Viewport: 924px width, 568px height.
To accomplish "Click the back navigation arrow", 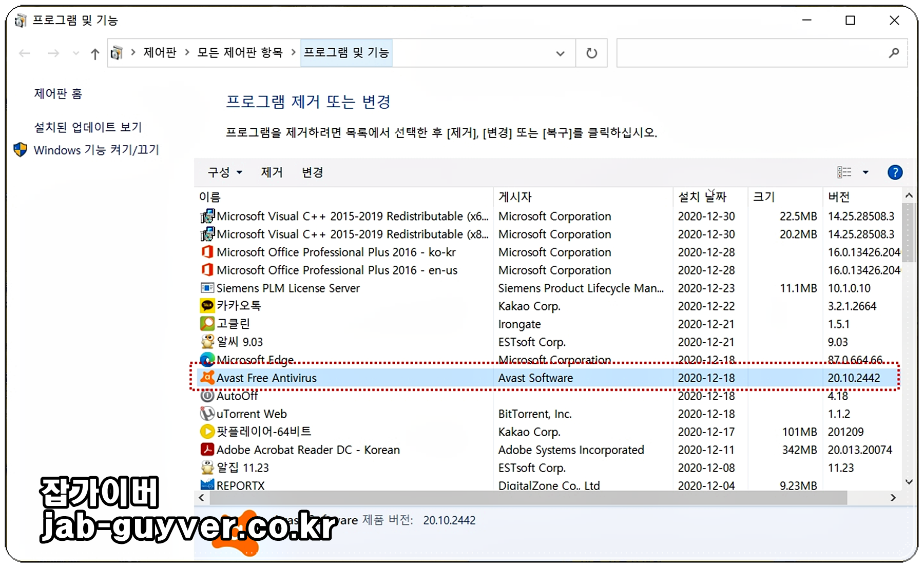I will tap(25, 53).
